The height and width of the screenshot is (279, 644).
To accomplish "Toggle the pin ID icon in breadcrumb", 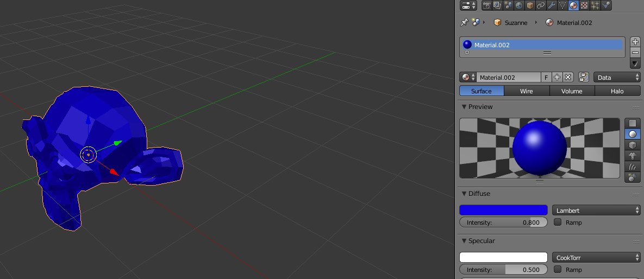I will point(464,23).
